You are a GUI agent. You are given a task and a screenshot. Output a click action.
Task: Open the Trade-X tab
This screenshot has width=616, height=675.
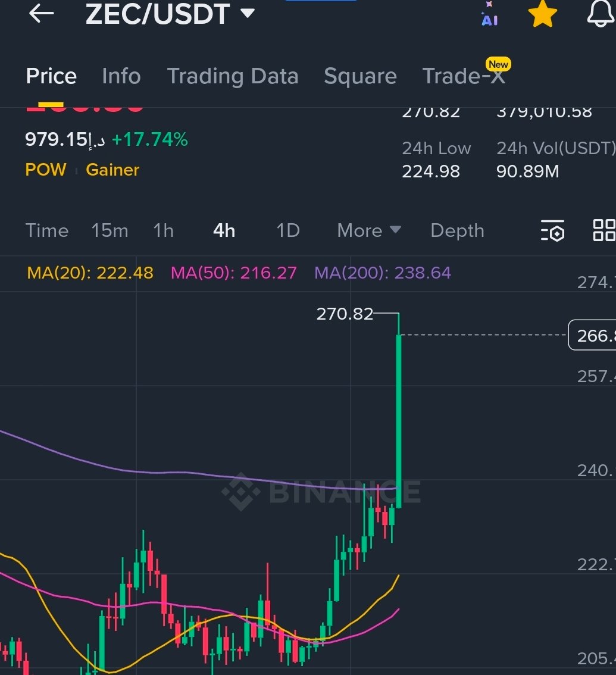(464, 76)
